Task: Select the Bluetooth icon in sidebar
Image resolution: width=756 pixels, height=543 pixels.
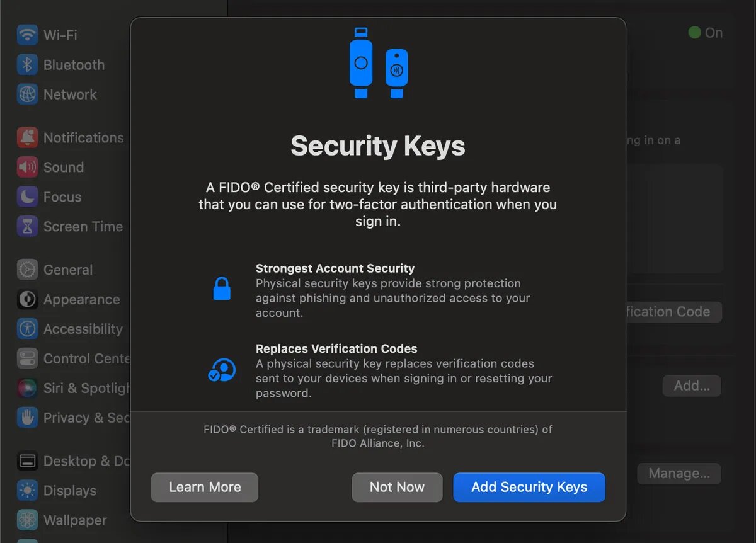Action: coord(27,64)
